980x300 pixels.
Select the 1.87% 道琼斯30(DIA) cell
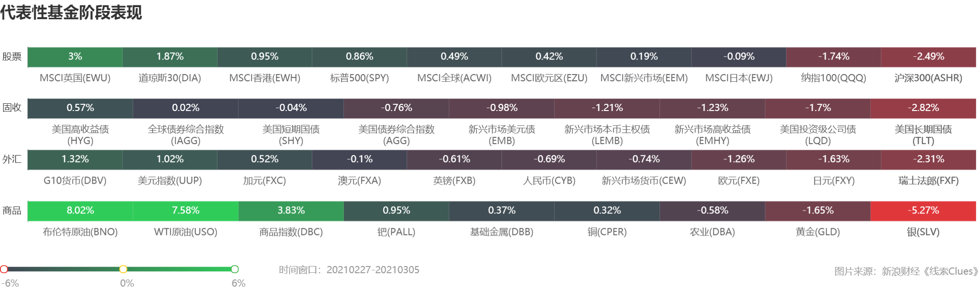point(170,57)
